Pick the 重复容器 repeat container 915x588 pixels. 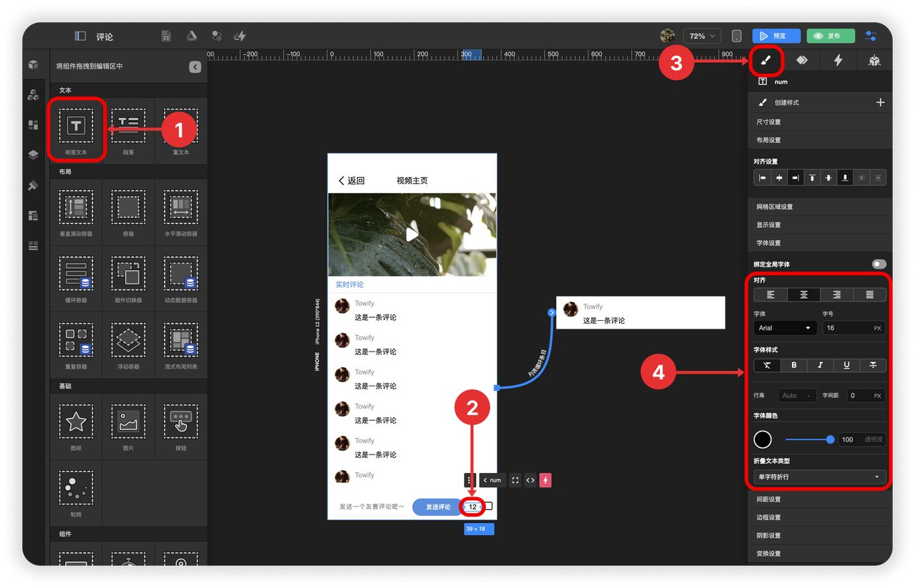[76, 345]
